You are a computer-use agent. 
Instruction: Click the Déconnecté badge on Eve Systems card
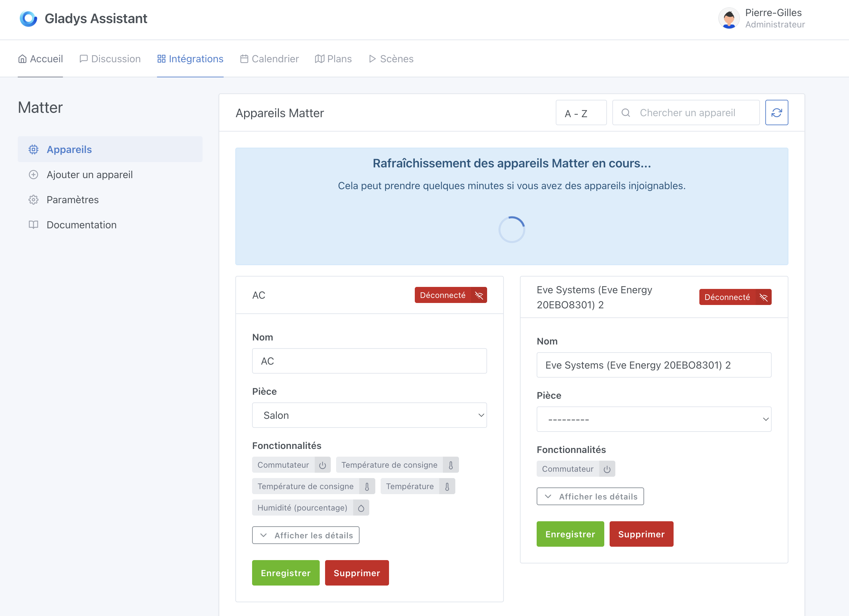coord(735,297)
